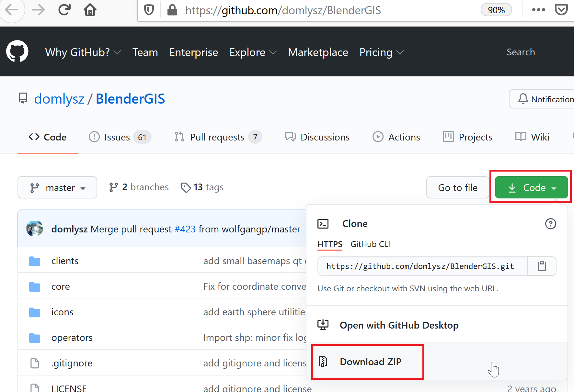Switch to the GitHub CLI clone tab
574x392 pixels.
[370, 244]
